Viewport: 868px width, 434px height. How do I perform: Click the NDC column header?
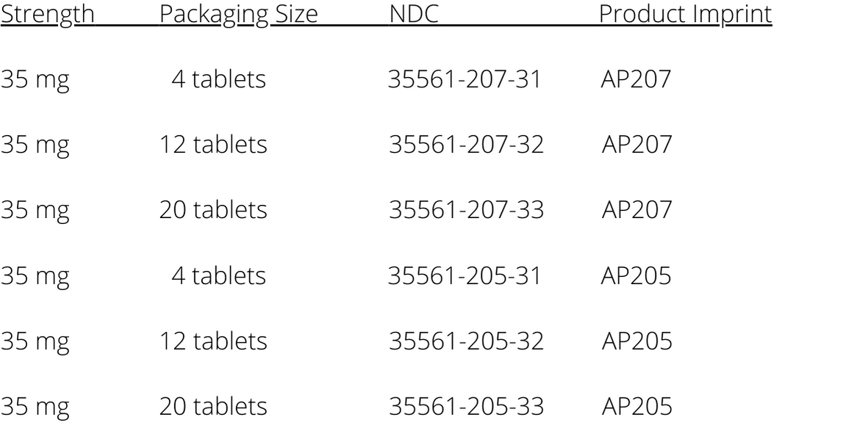(x=415, y=15)
